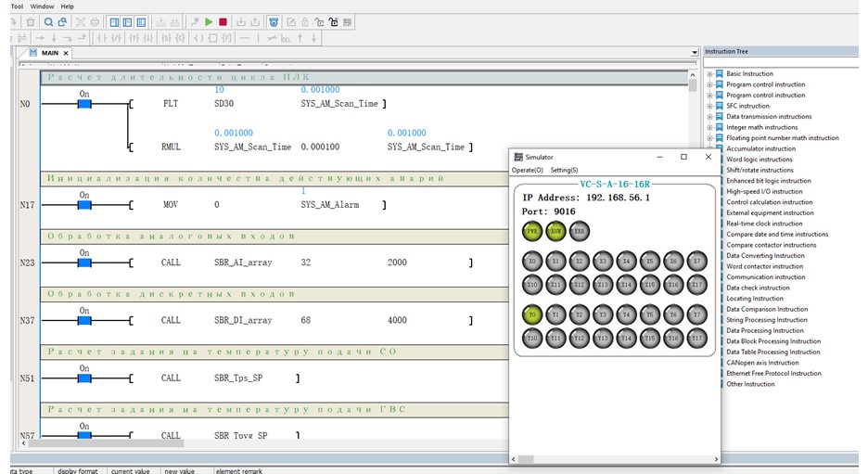
Task: Insert a reset coil {C}
Action: (x=181, y=38)
